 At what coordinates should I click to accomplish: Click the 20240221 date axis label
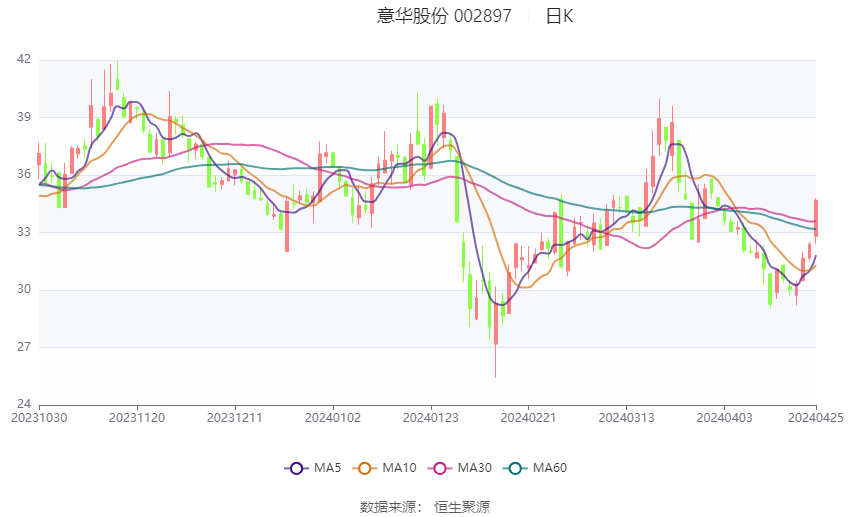pyautogui.click(x=528, y=418)
